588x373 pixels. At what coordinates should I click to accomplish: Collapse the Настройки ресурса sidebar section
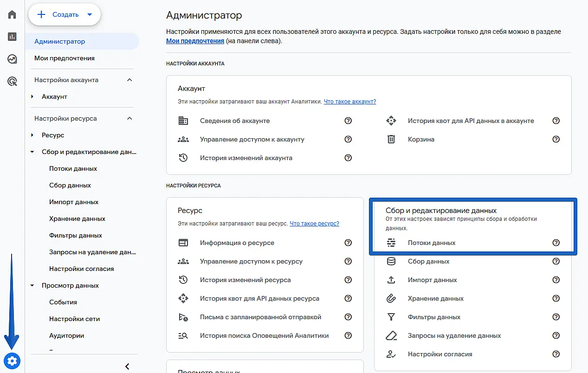pos(129,118)
